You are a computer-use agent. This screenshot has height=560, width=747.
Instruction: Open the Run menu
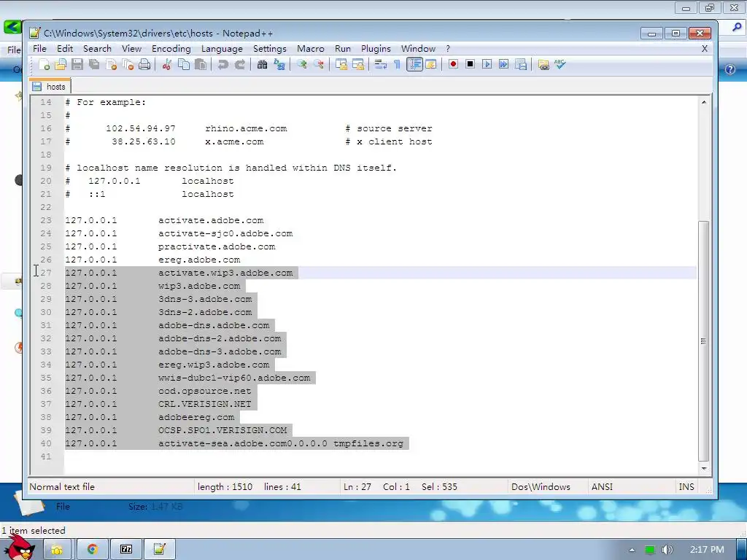tap(343, 49)
